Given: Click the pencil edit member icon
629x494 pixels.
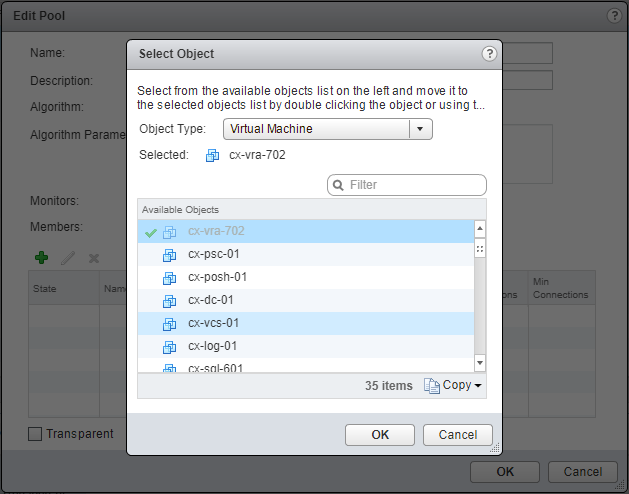Looking at the screenshot, I should pos(68,258).
